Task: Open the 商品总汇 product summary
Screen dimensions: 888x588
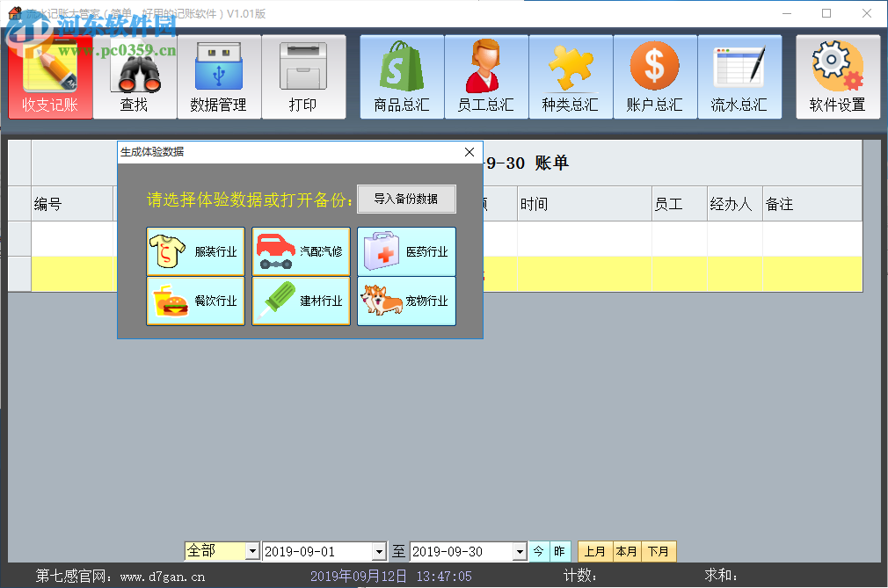Action: click(401, 76)
